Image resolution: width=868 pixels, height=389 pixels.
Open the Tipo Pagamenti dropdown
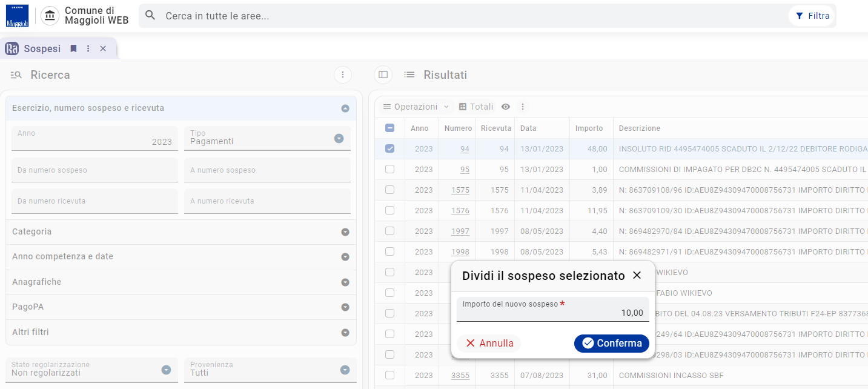point(267,138)
